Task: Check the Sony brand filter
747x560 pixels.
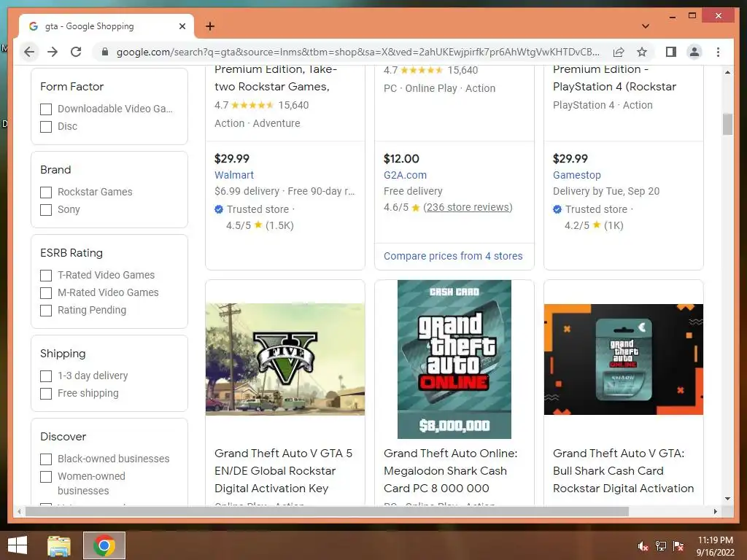Action: point(46,210)
